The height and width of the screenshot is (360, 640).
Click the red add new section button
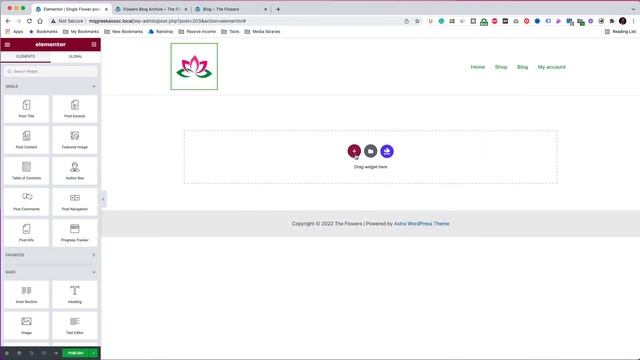tap(354, 151)
